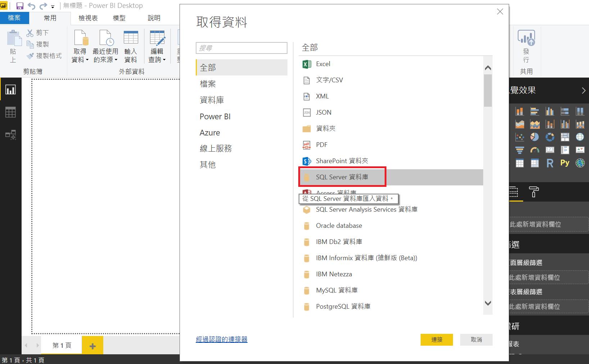Select the 文字/CSV connector
589x364 pixels.
pos(391,80)
